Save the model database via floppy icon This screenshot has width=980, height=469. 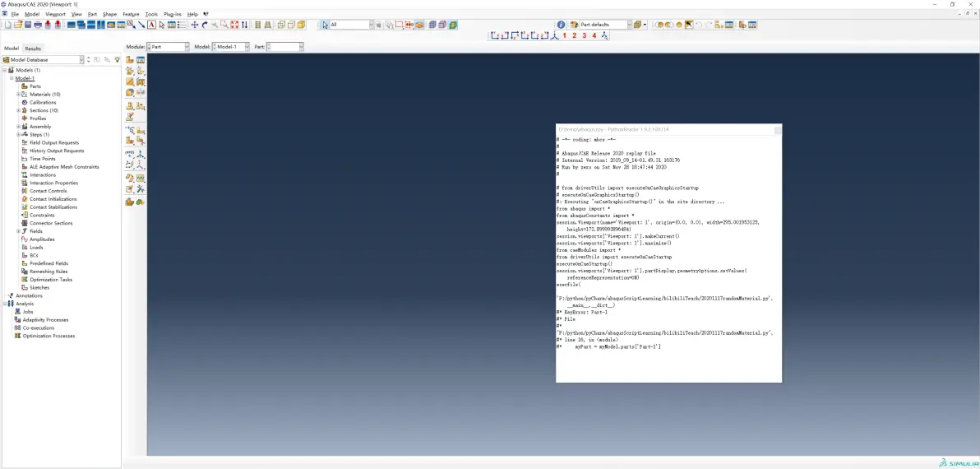(28, 25)
